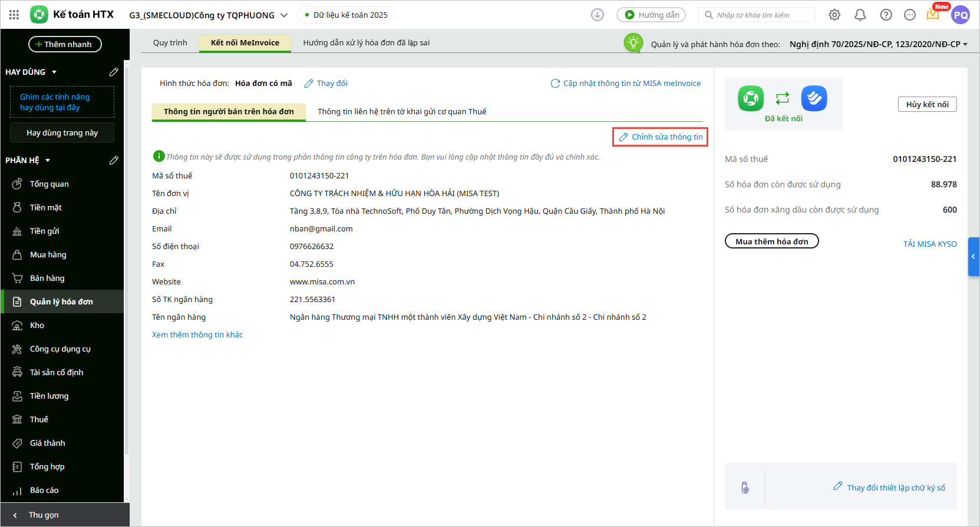Click the green accounting app icon in connection card
Screen dimensions: 980x527
(x=751, y=98)
